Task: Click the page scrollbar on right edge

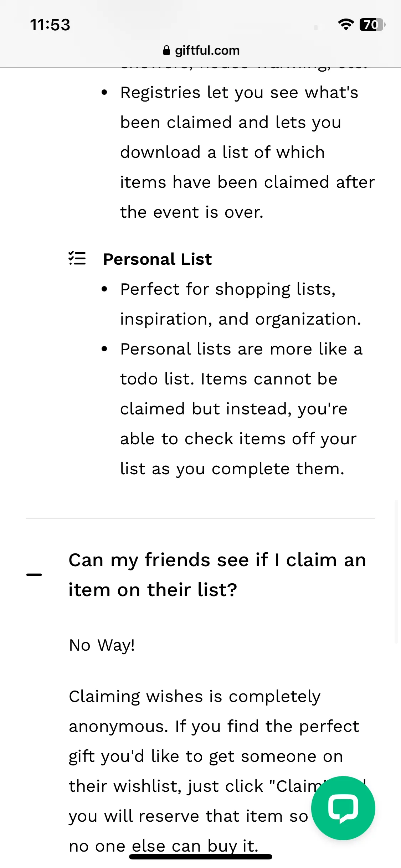Action: (x=396, y=572)
